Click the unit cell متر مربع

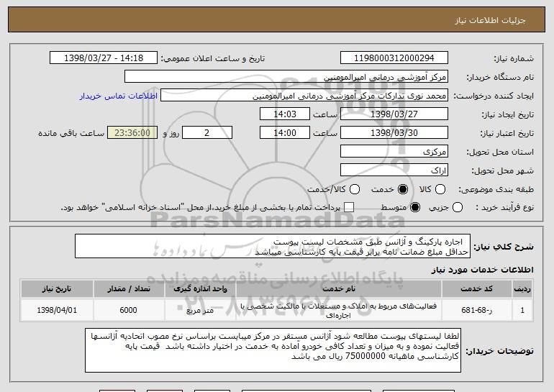click(x=200, y=310)
